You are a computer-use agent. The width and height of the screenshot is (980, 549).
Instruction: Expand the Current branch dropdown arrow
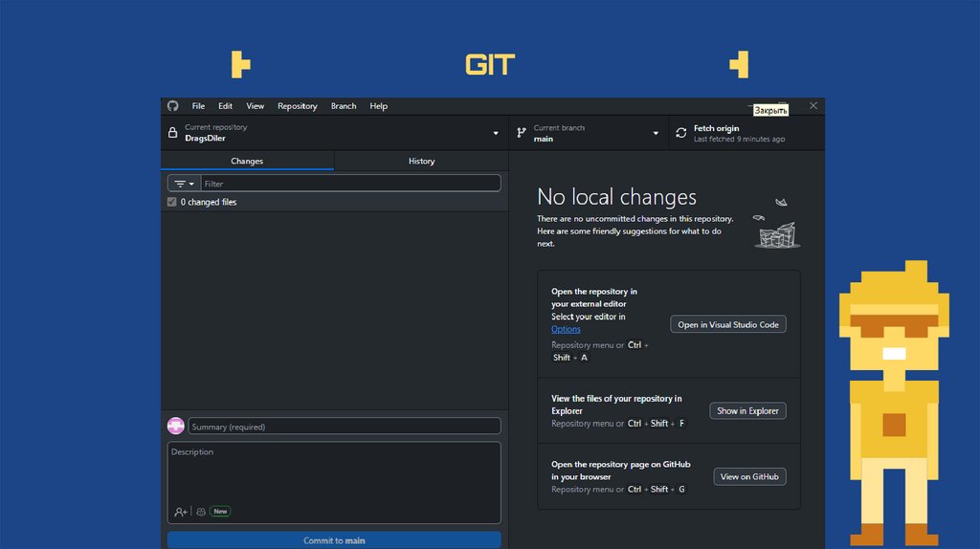(656, 133)
